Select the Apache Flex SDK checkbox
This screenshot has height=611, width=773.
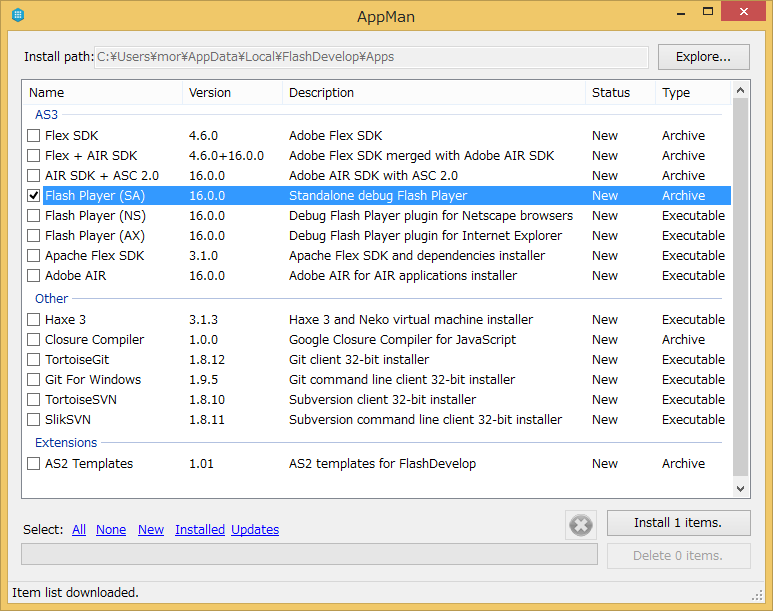(34, 255)
